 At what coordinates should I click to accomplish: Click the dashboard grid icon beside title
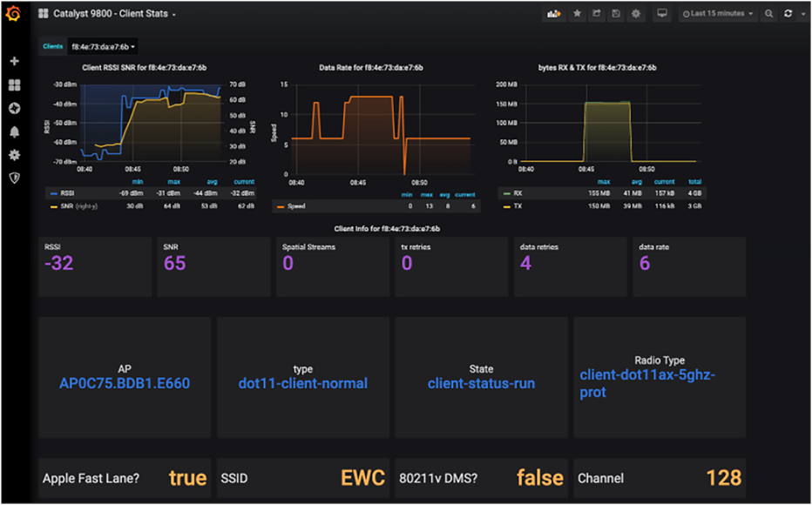point(44,14)
